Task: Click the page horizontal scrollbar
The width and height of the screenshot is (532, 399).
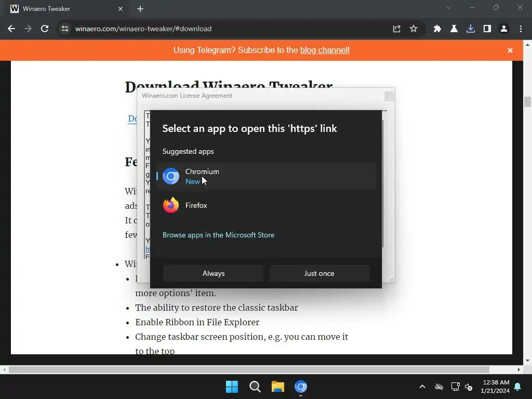Action: coord(249,369)
